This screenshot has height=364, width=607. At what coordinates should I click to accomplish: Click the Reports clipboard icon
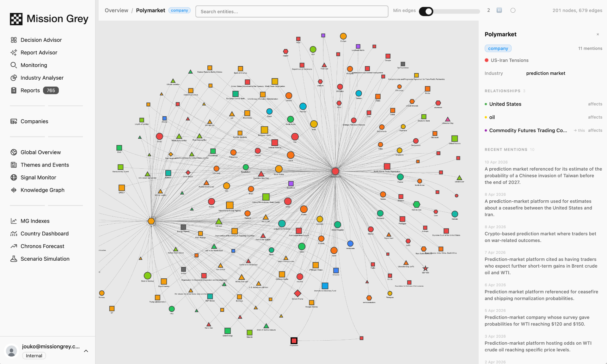14,90
